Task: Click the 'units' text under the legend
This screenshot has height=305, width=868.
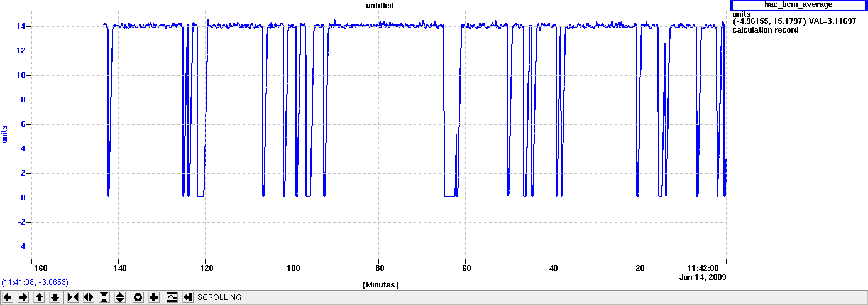Action: coord(742,14)
